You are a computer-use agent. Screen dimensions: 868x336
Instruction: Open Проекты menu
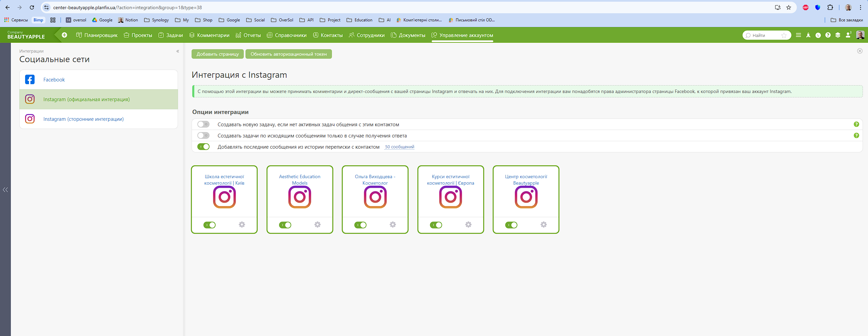click(x=138, y=35)
